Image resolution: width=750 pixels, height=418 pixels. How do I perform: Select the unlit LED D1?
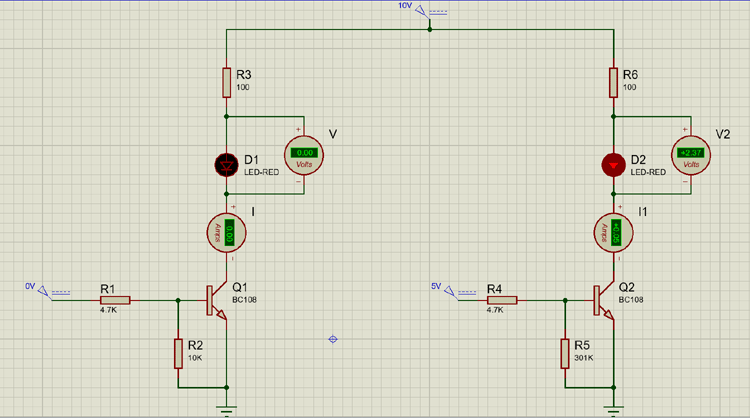pyautogui.click(x=227, y=163)
